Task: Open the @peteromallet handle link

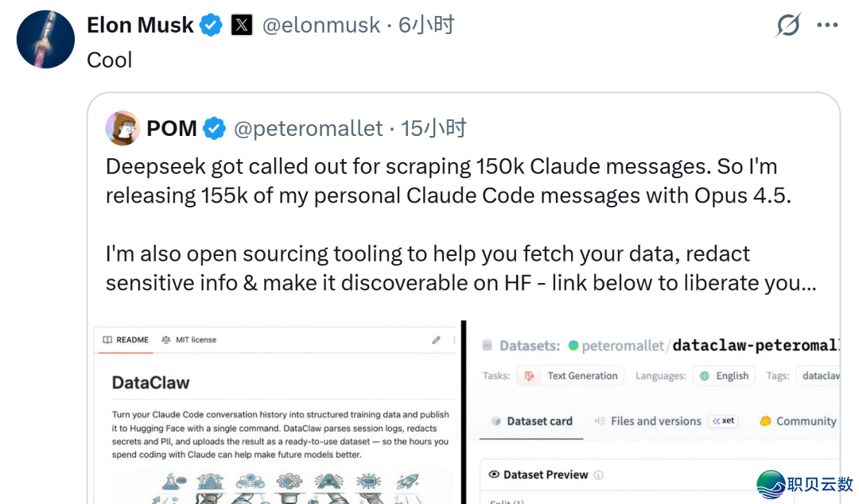Action: [x=309, y=128]
